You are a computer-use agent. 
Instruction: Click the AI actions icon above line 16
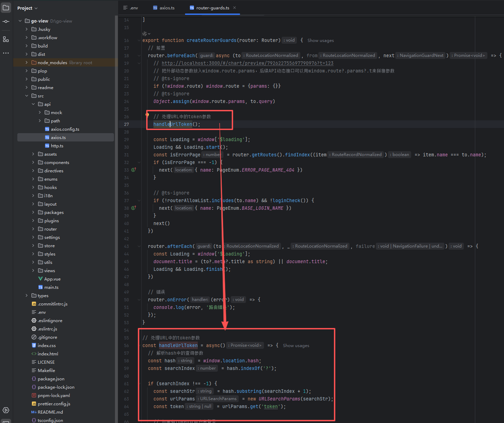click(145, 34)
